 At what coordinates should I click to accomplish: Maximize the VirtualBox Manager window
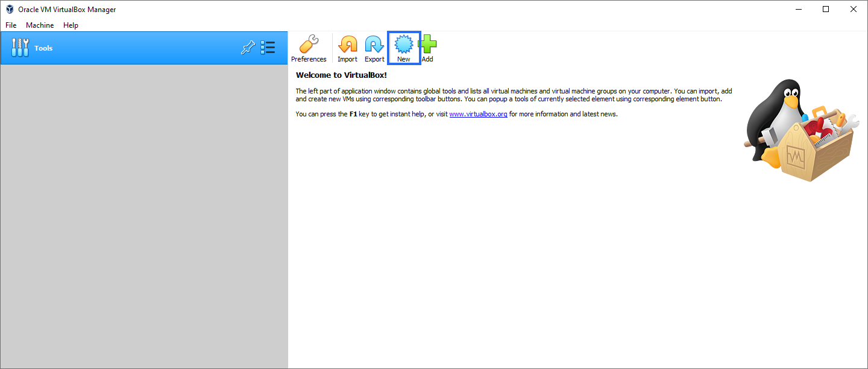pos(826,10)
